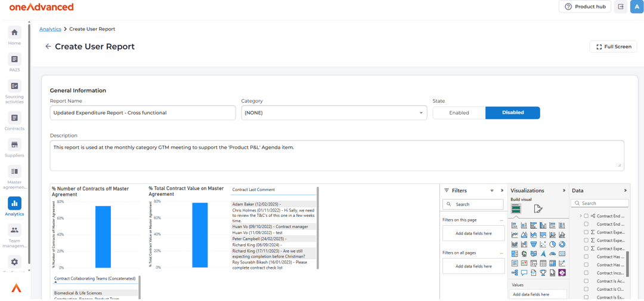Screen dimensions: 644x301
Task: Select the donut chart visualization
Action: click(x=562, y=244)
